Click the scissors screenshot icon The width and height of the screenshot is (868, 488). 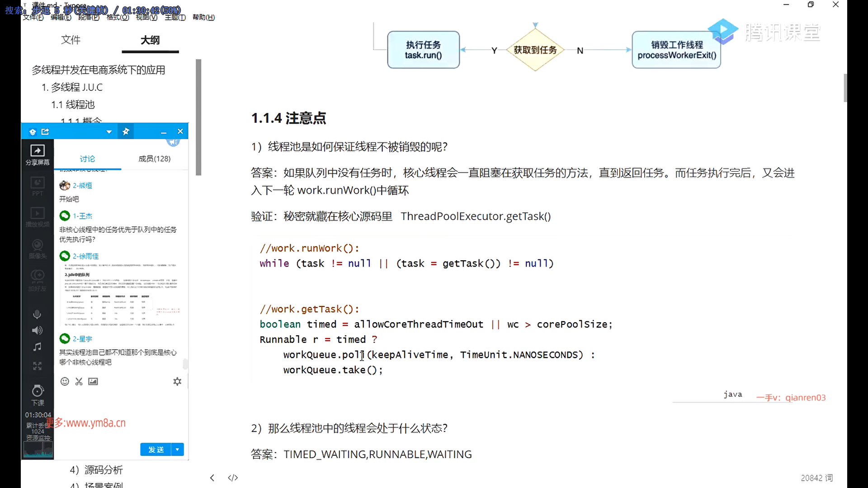point(79,381)
